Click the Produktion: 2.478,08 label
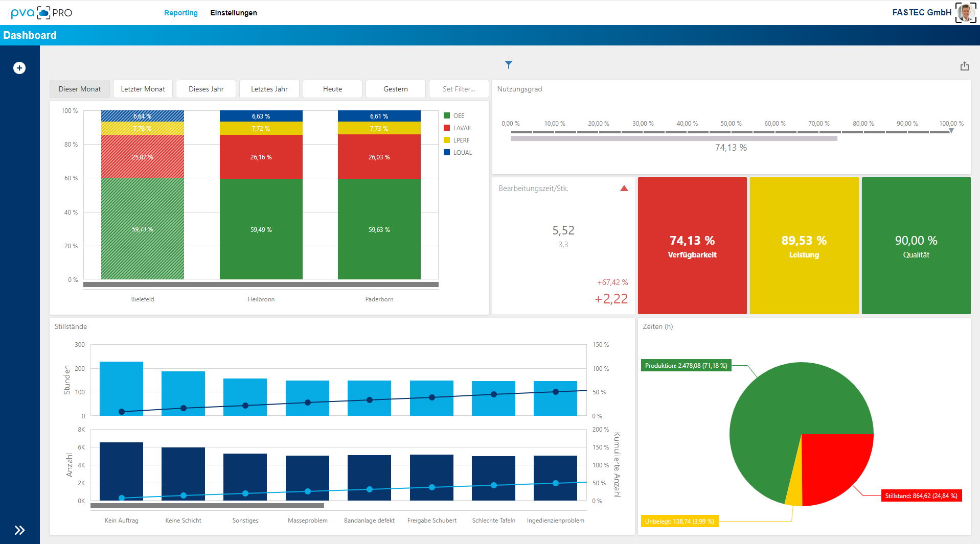The width and height of the screenshot is (980, 544). click(686, 366)
